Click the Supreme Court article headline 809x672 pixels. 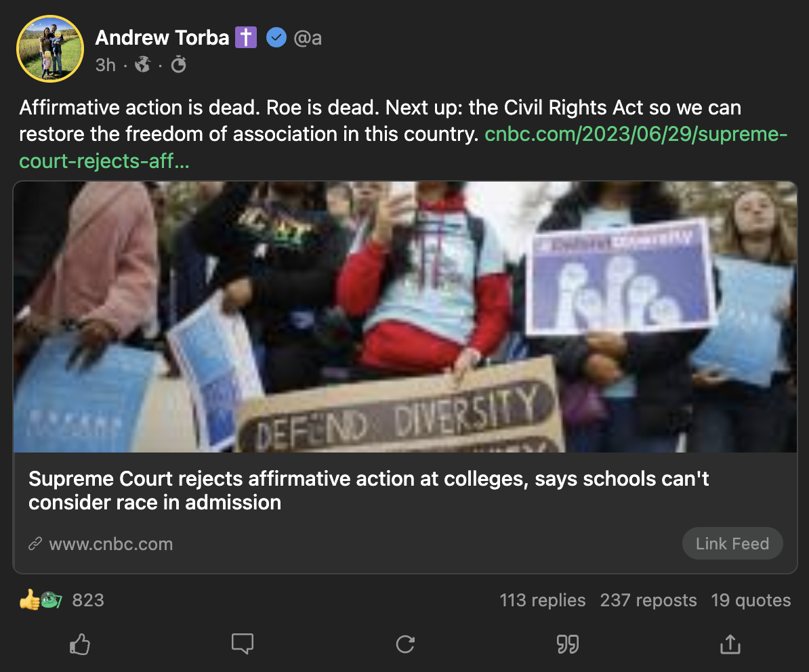coord(369,490)
